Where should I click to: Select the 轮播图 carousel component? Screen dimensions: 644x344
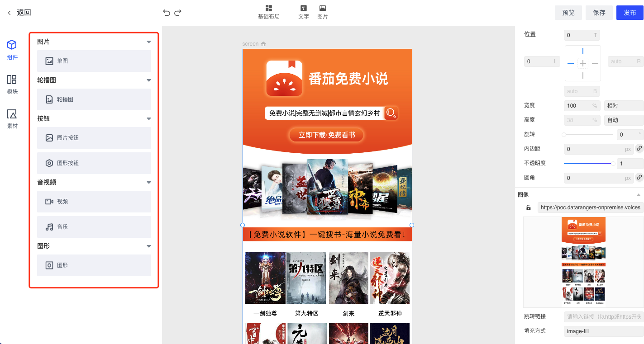[94, 99]
